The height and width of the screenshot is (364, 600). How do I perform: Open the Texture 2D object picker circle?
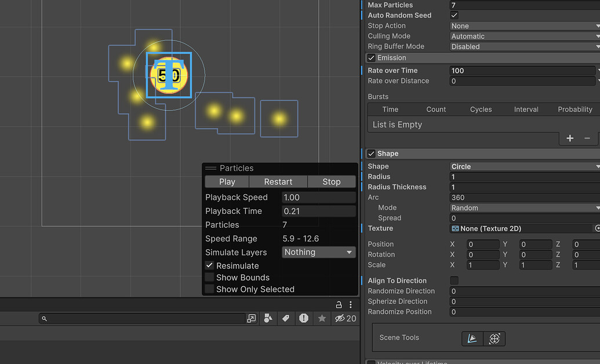(597, 228)
